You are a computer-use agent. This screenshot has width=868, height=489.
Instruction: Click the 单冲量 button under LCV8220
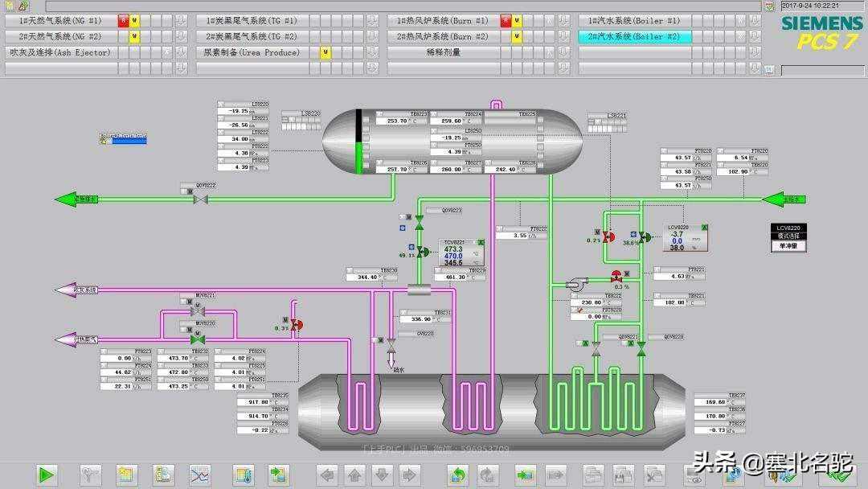(787, 246)
